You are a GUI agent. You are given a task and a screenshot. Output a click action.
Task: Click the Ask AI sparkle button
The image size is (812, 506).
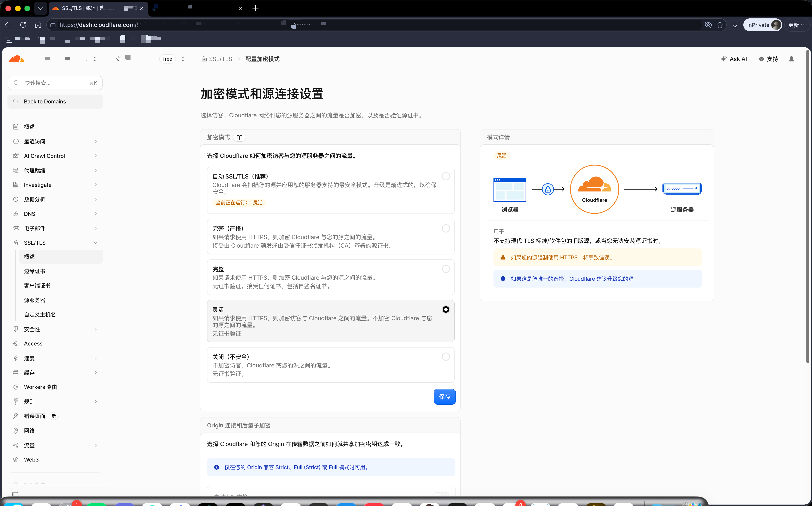[x=733, y=59]
